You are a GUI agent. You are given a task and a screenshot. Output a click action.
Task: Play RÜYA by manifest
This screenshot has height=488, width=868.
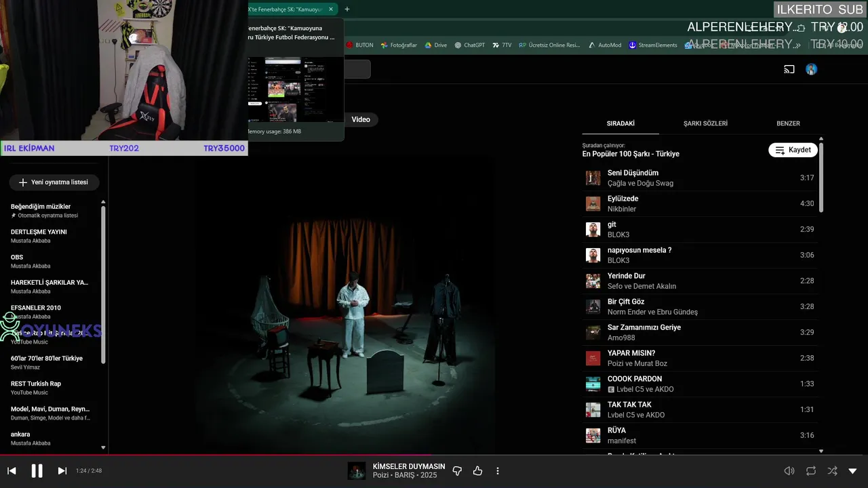700,435
